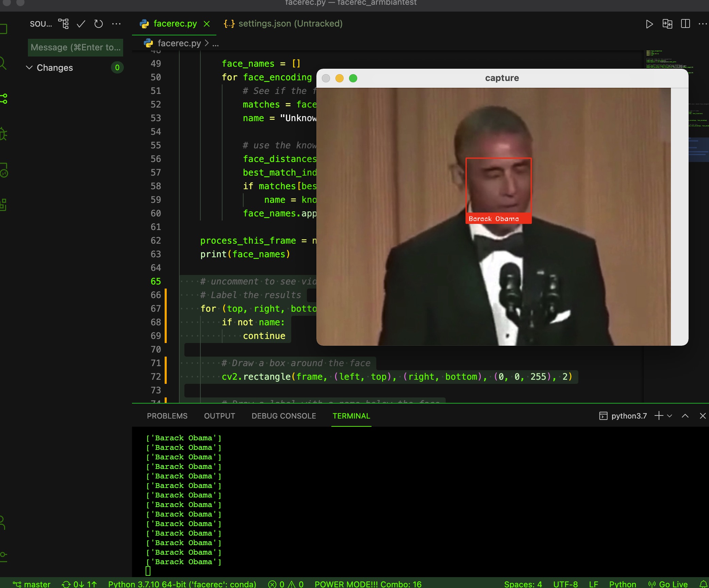
Task: Click the cv2.rectangle code on line 72
Action: (x=397, y=377)
